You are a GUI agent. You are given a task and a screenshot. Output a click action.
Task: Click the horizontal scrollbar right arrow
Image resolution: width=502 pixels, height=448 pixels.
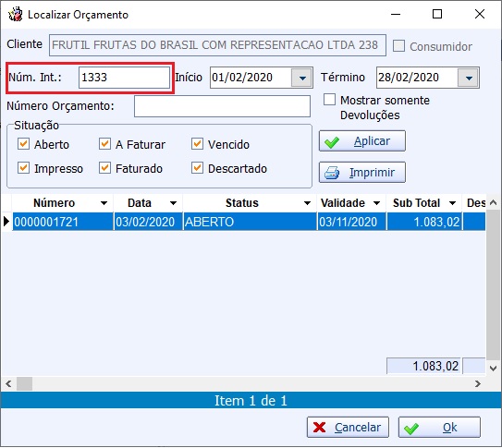click(478, 383)
